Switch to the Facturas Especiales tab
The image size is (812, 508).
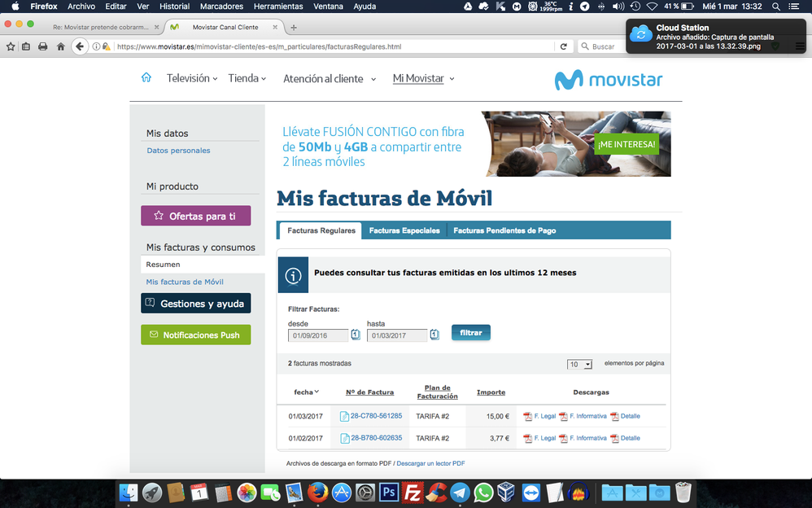[404, 230]
